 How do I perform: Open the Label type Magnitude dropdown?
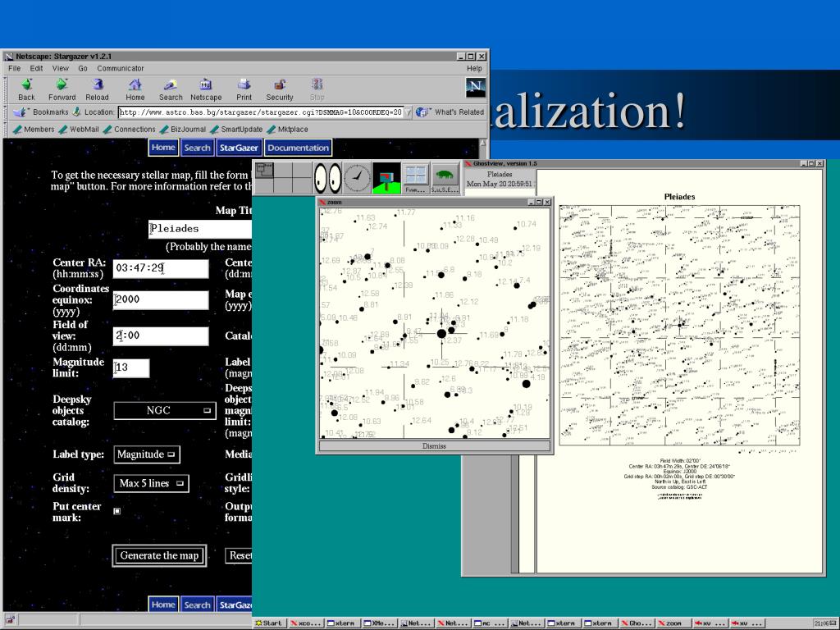pos(147,454)
